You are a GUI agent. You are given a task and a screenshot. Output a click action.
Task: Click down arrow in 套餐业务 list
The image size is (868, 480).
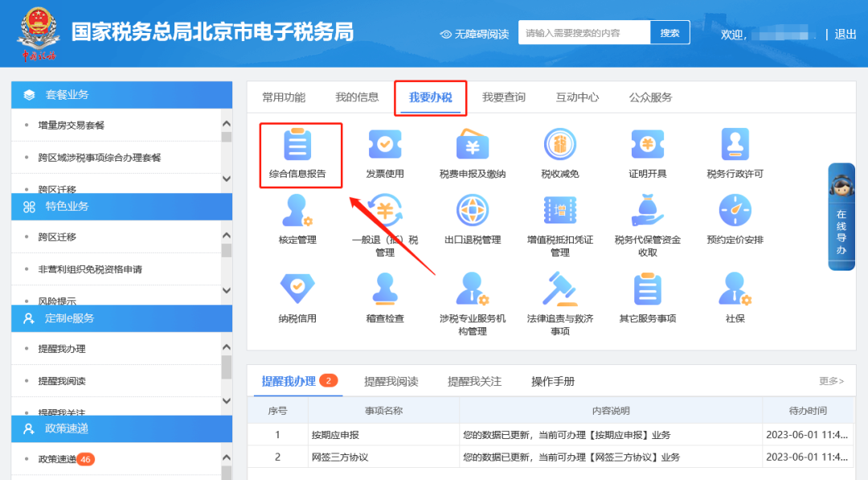coord(227,178)
